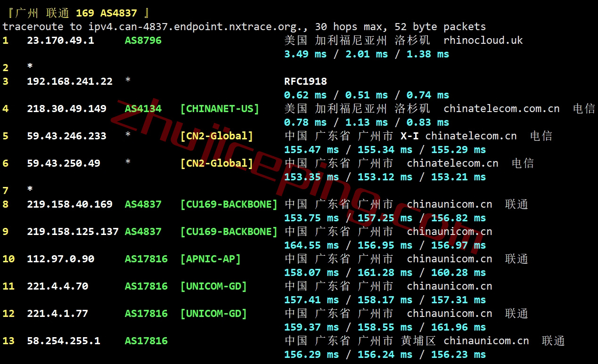Click the 153.21 ms latency value
This screenshot has width=598, height=364.
tap(459, 177)
